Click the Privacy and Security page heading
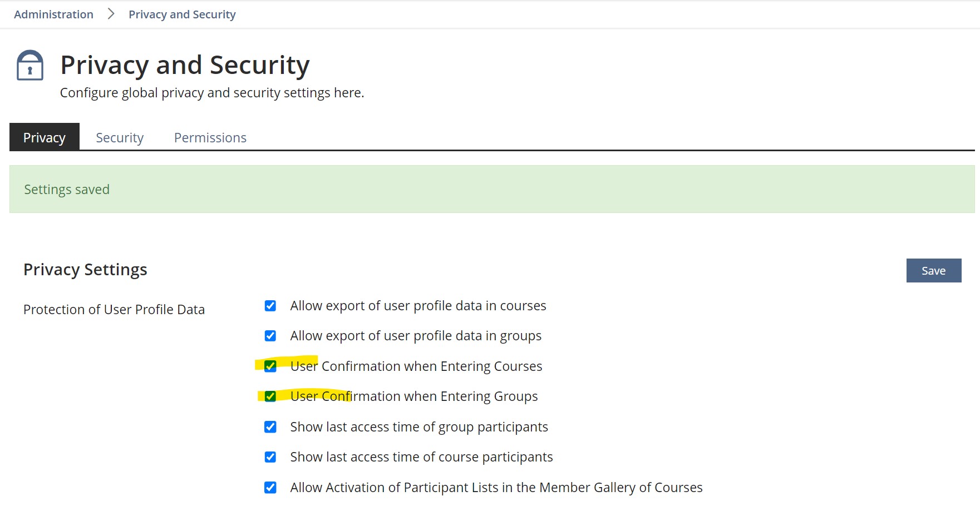This screenshot has width=980, height=516. pos(185,65)
